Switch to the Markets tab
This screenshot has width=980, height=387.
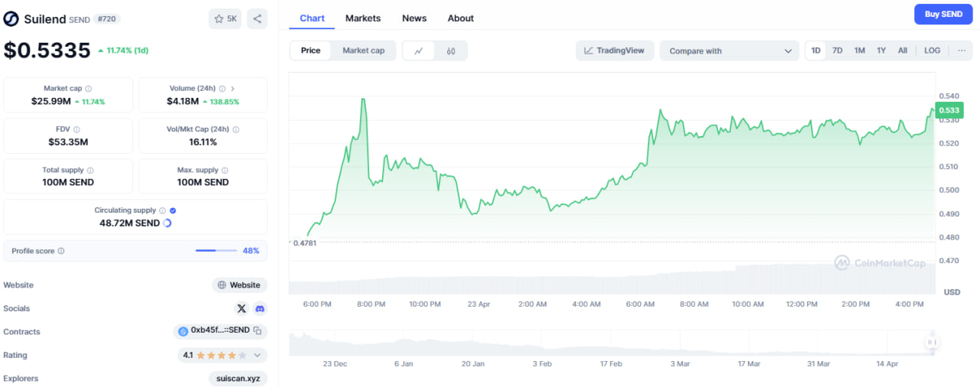click(363, 18)
